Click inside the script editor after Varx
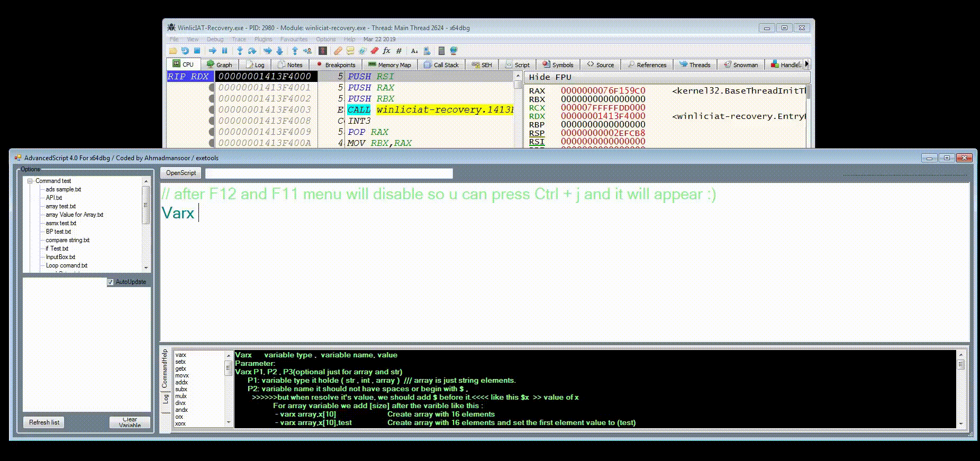Screen dimensions: 980x461 tap(199, 213)
